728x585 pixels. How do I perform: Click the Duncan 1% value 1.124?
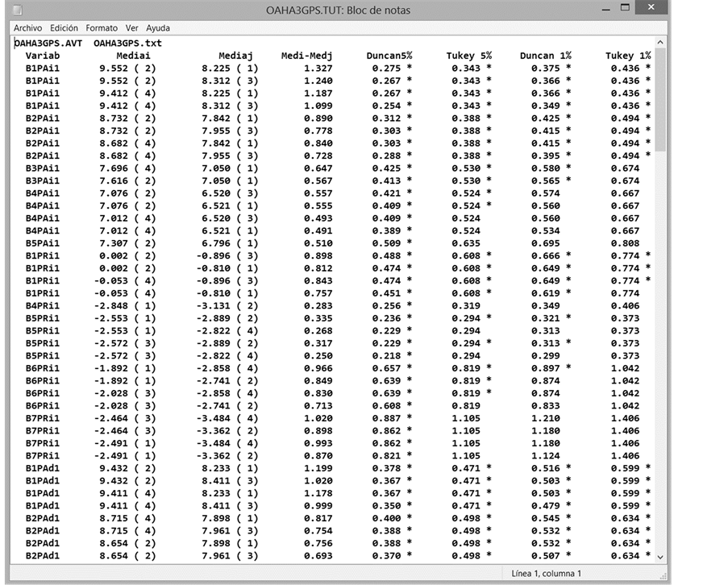[x=546, y=457]
